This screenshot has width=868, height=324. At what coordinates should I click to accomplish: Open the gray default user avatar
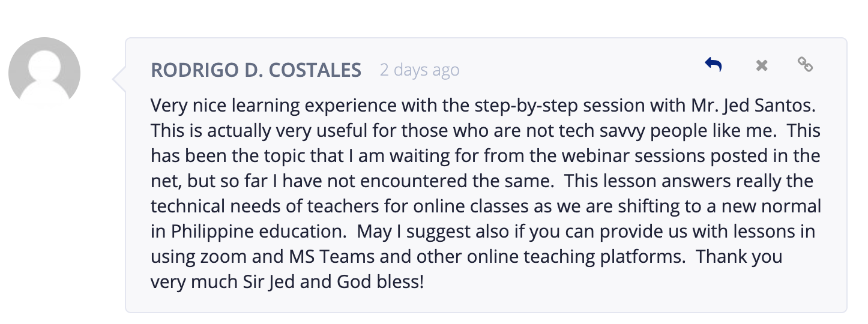point(44,72)
